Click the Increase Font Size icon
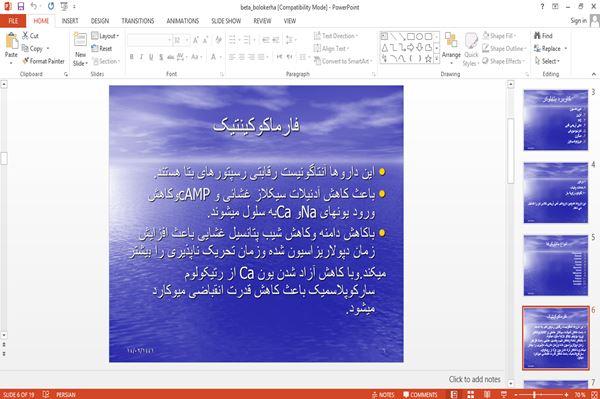This screenshot has width=600, height=399. [196, 40]
